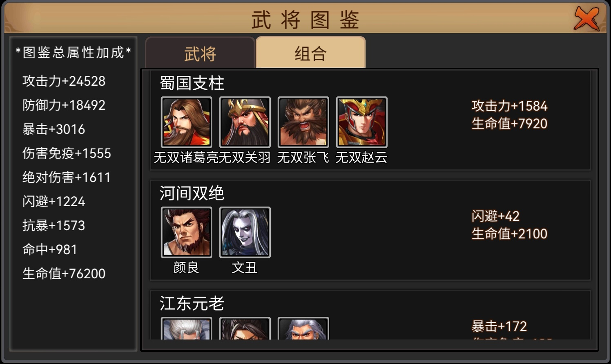The image size is (611, 364).
Task: Close the 武将图鉴 window
Action: tap(587, 18)
